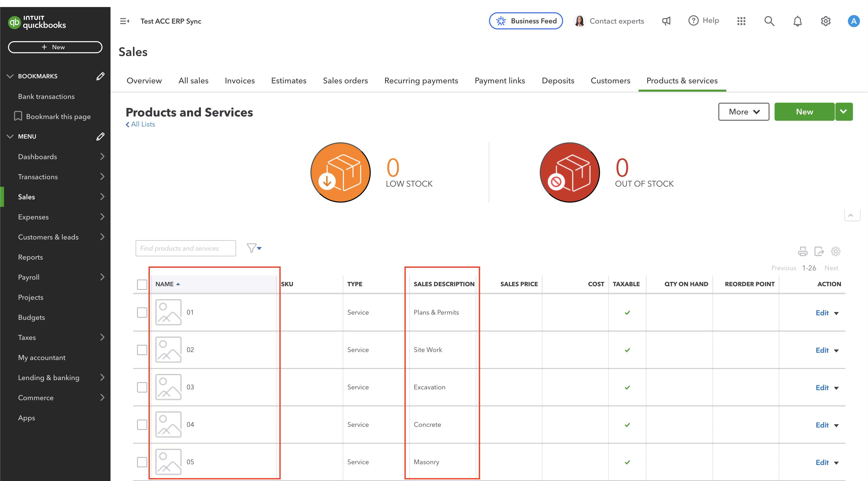Image resolution: width=868 pixels, height=481 pixels.
Task: Expand the Edit dropdown for item 02
Action: tap(836, 350)
